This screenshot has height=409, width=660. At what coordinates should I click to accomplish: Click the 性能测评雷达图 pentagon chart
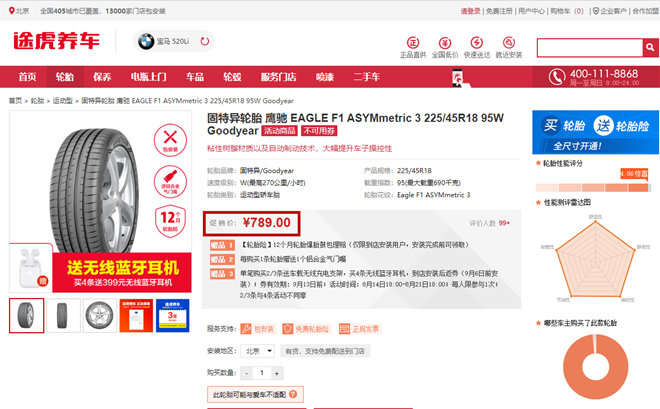point(595,259)
